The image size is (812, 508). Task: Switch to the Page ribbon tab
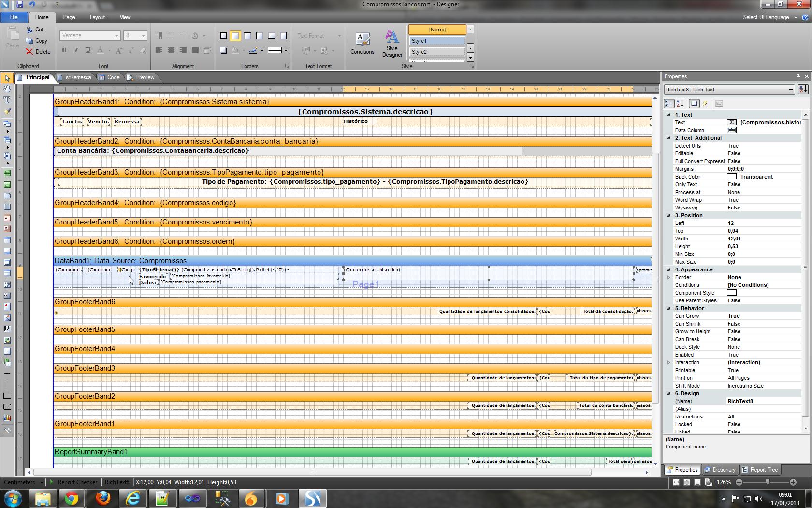[69, 17]
